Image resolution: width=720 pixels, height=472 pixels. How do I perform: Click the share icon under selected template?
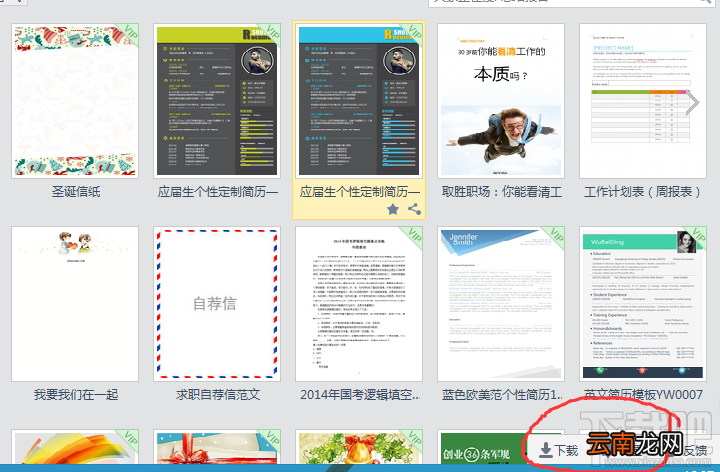coord(415,209)
